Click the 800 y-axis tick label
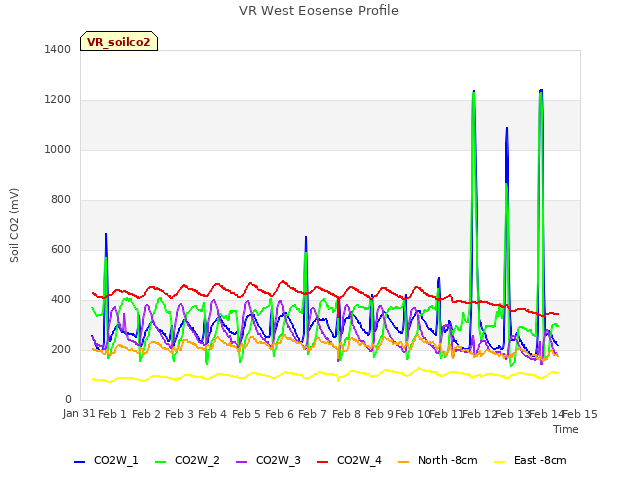This screenshot has height=480, width=640. tap(61, 200)
